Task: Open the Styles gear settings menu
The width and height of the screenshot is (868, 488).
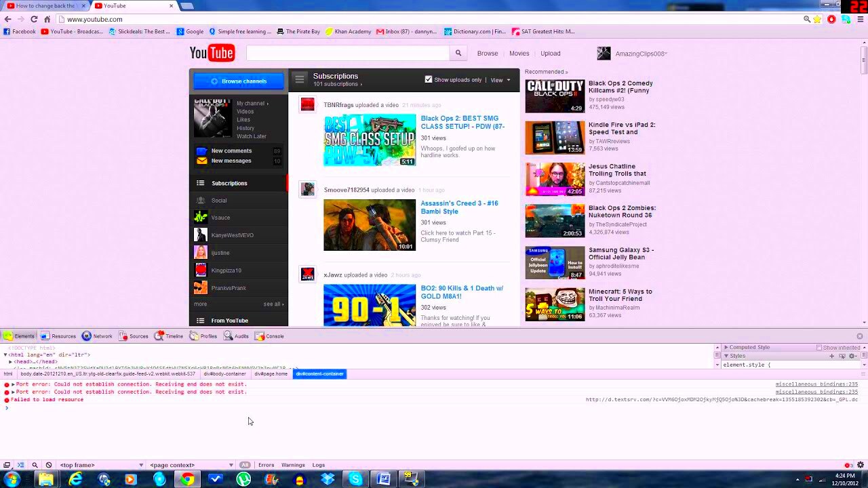Action: click(x=854, y=356)
